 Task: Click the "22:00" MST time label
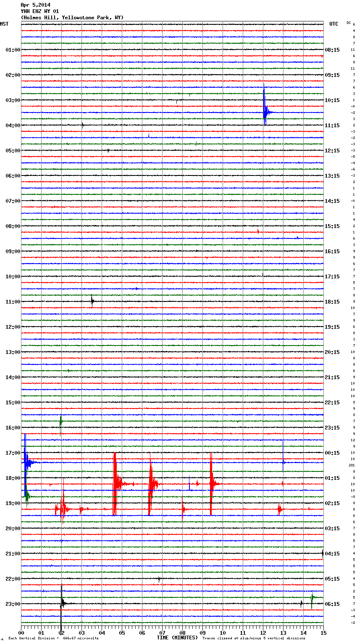click(x=13, y=579)
